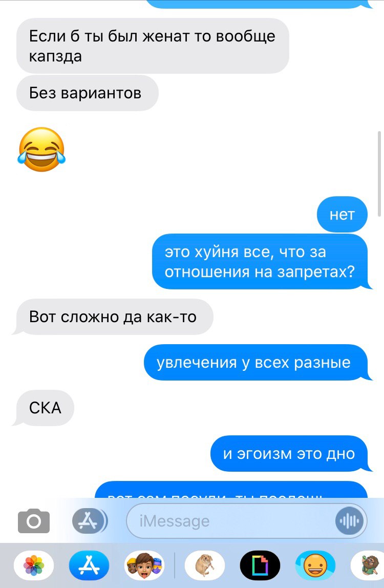384x588 pixels.
Task: Tap the audio message record icon
Action: [350, 521]
